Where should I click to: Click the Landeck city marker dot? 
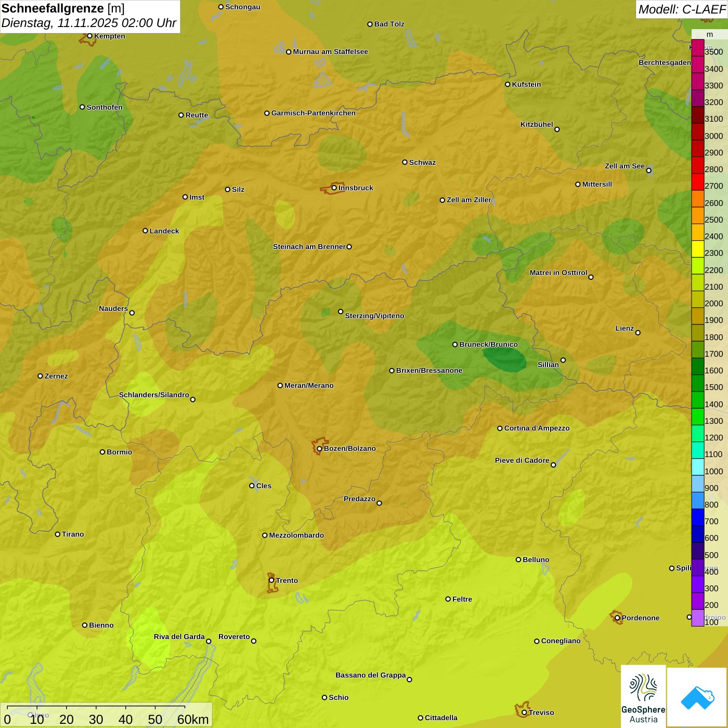145,231
